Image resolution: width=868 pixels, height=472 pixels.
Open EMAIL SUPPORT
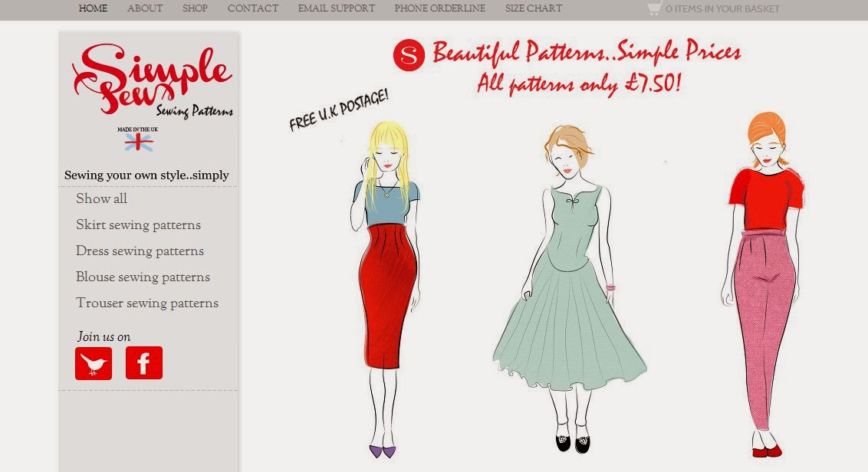334,9
